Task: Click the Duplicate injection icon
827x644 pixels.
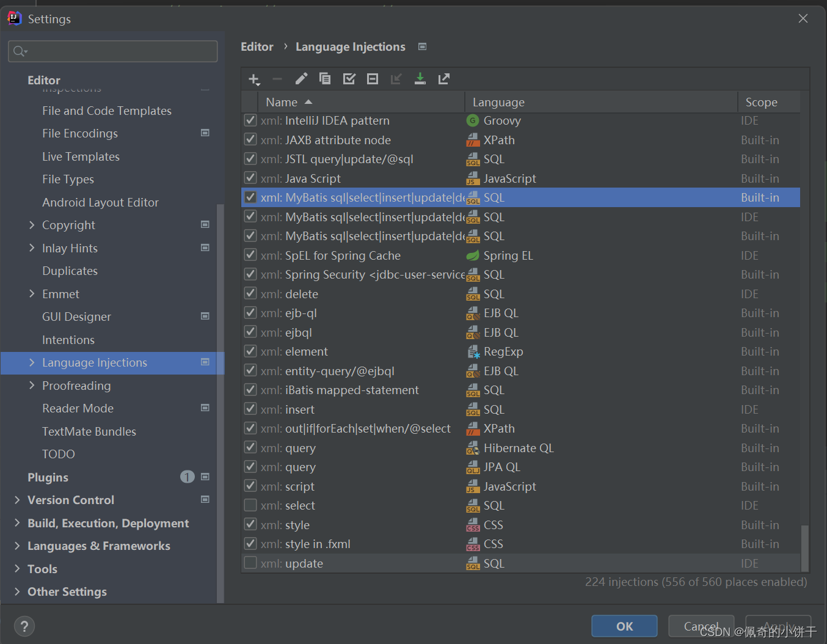Action: click(325, 79)
